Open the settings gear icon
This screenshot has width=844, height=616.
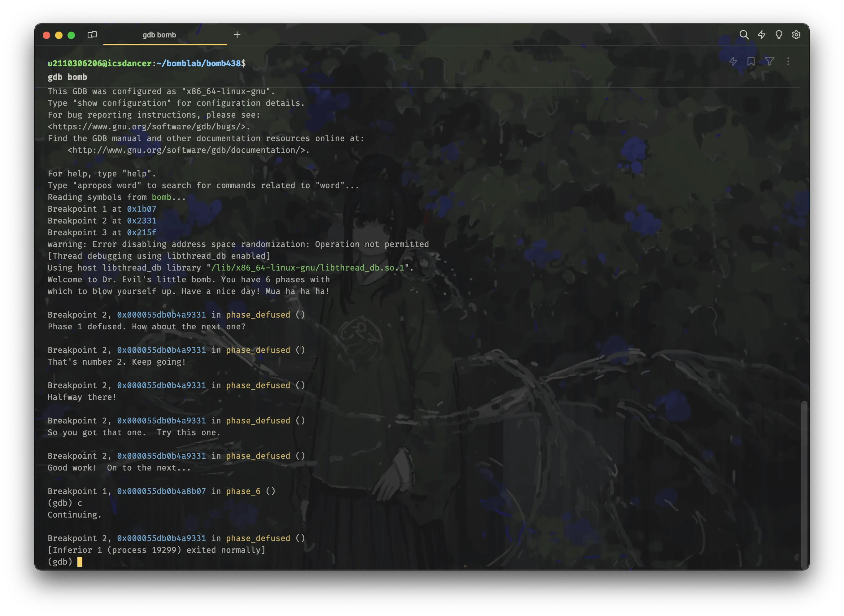coord(796,35)
